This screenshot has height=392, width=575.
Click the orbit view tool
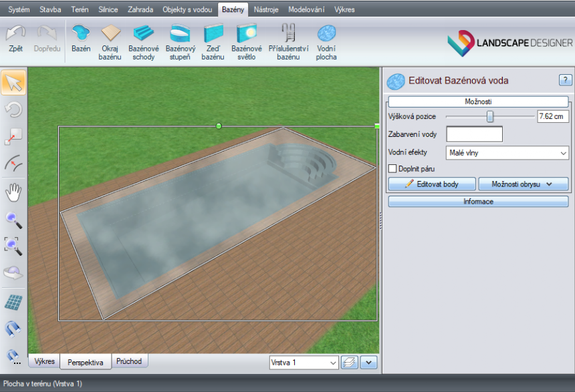[13, 273]
